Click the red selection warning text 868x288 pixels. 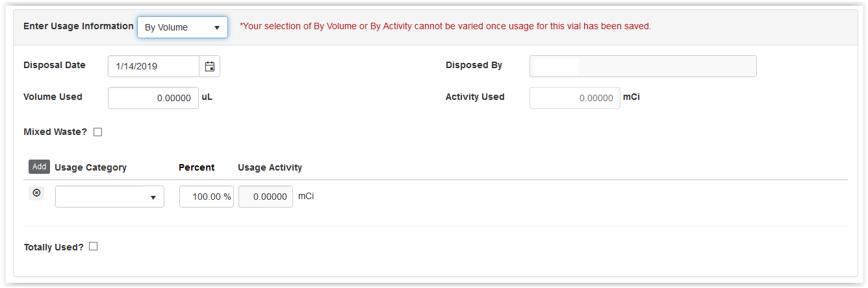pos(445,27)
